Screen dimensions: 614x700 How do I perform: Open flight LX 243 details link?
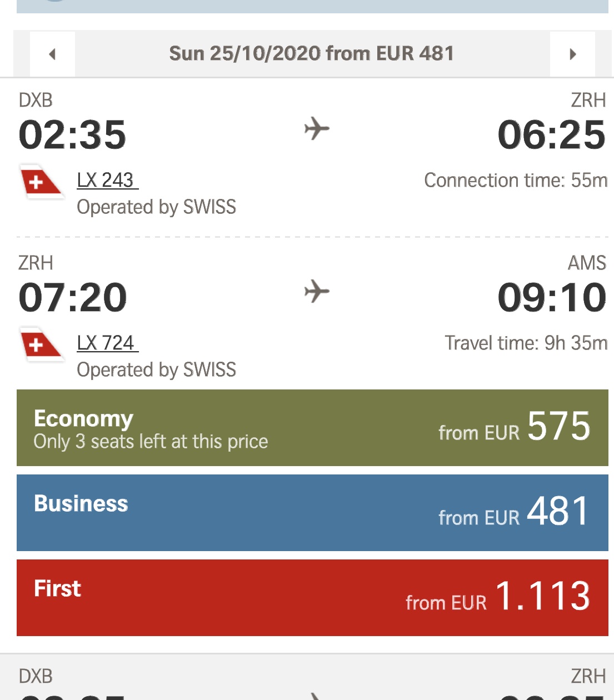106,181
